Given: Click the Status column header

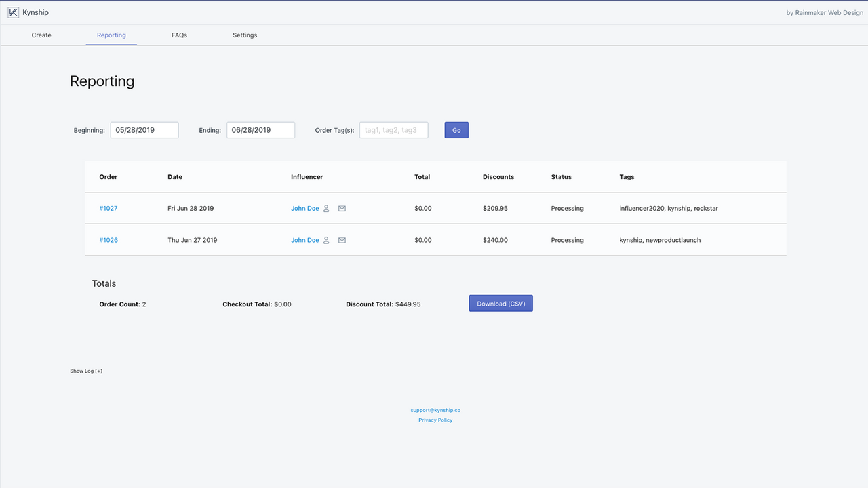Looking at the screenshot, I should pyautogui.click(x=561, y=177).
